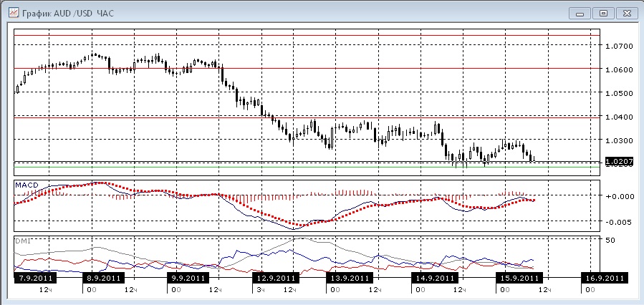Click the topmost red line above 1.0700
Viewport: 644px width, 305px height.
click(x=307, y=35)
